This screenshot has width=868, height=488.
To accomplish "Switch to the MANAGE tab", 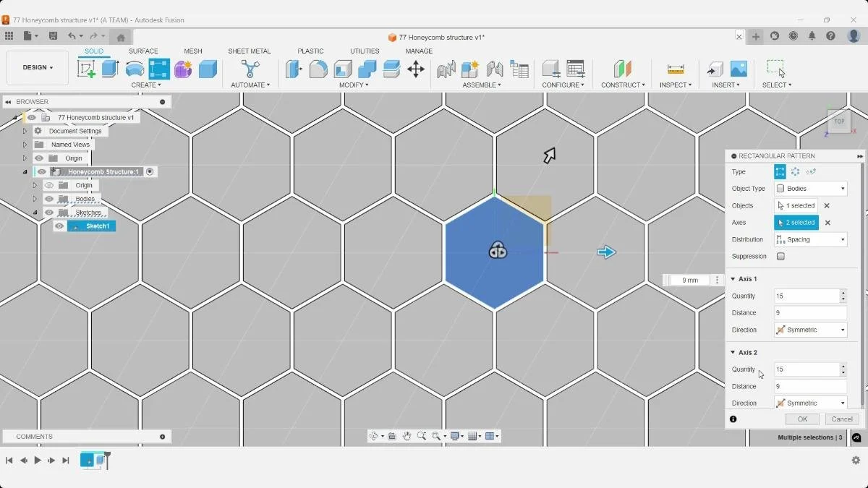I will tap(419, 51).
